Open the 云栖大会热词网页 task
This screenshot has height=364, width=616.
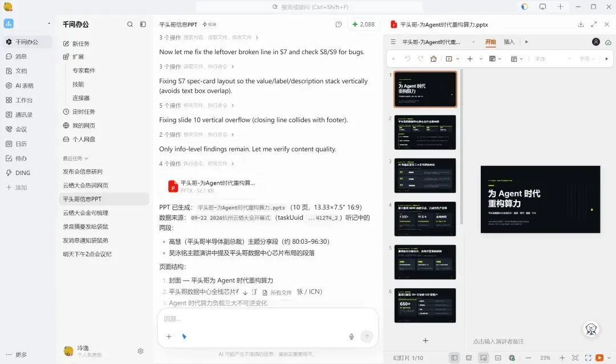point(86,185)
